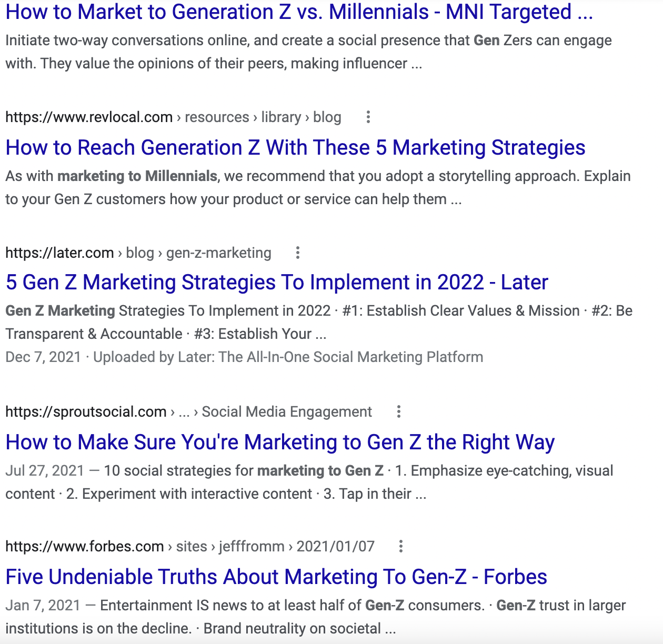Visit 'Marketing to Gen Z the Right Way' result
Image resolution: width=663 pixels, height=644 pixels.
tap(280, 442)
